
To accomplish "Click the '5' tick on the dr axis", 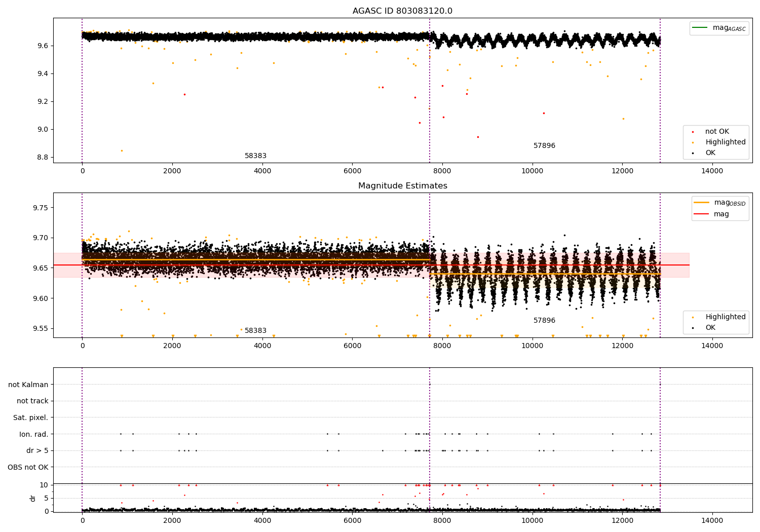I will (x=47, y=499).
